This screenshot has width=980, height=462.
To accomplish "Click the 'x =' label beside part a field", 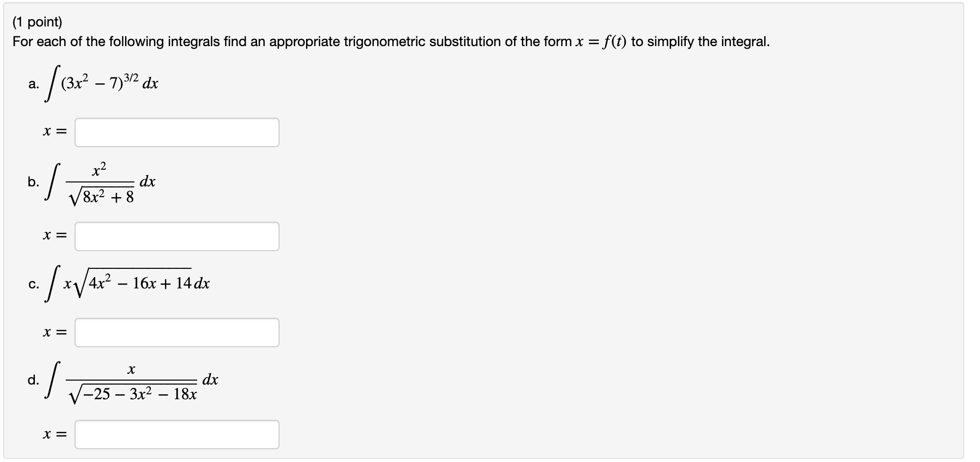I will [x=54, y=132].
